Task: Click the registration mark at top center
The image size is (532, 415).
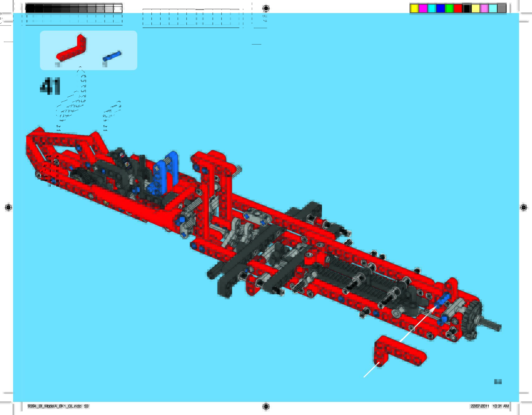Action: coord(266,8)
